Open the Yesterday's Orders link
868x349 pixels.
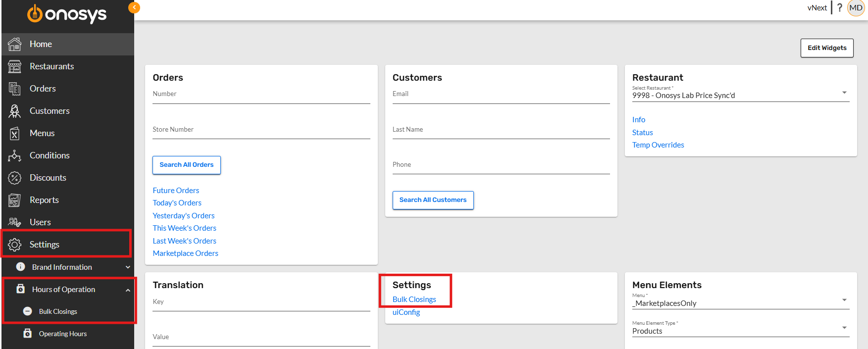tap(184, 216)
